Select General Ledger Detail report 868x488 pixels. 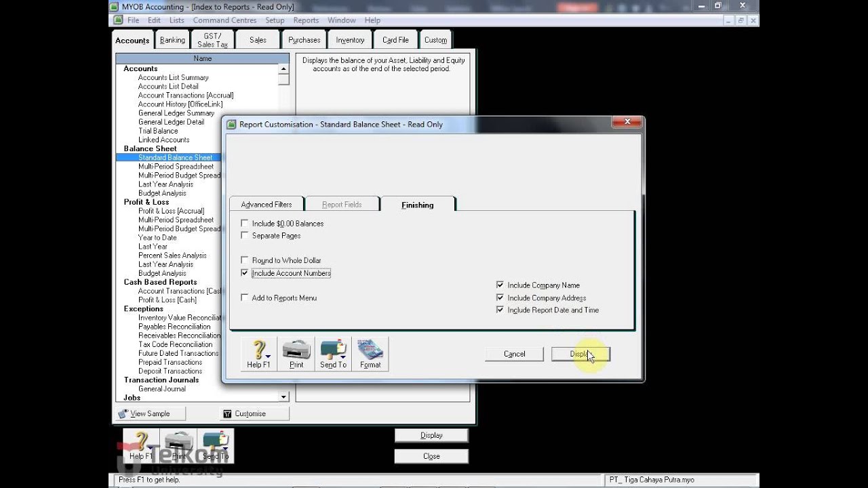(171, 122)
